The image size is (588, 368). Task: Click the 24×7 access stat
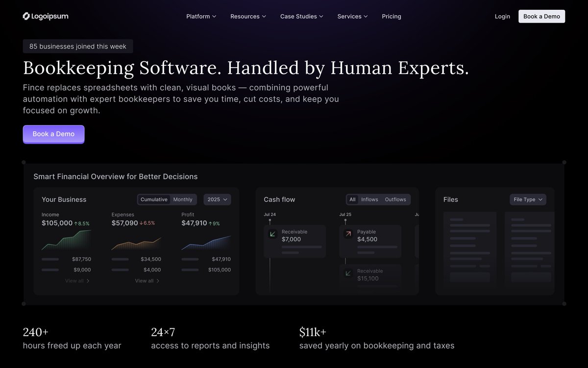click(x=210, y=339)
